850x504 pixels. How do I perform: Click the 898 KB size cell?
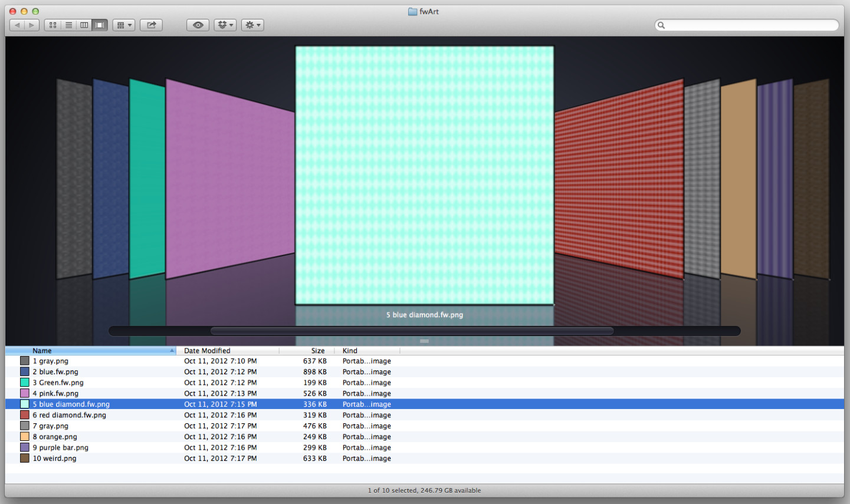click(315, 372)
